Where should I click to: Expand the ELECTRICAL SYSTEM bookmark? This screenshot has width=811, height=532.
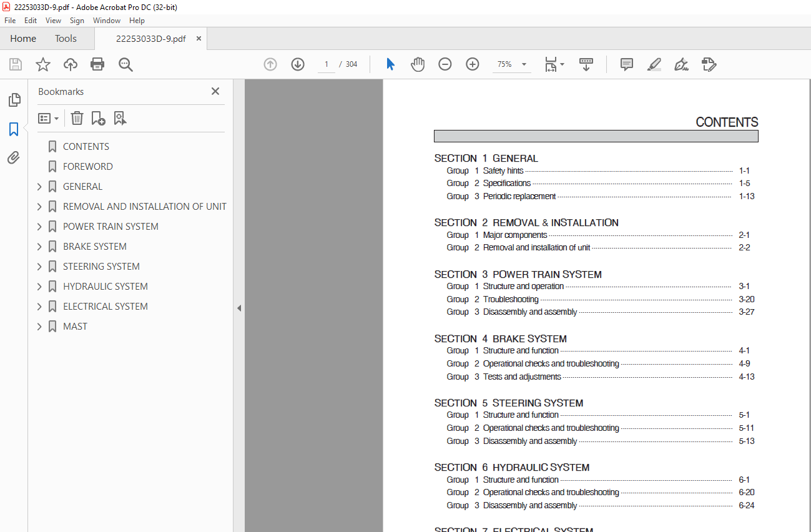coord(39,307)
